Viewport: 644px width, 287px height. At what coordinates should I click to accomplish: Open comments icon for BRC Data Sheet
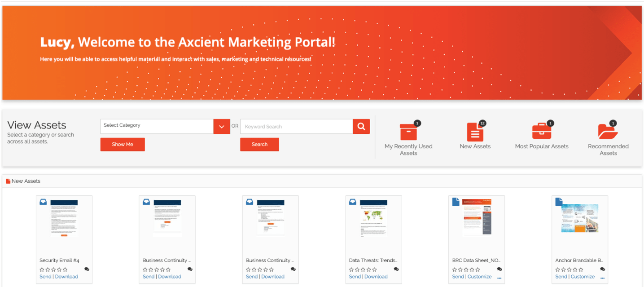[x=499, y=269]
